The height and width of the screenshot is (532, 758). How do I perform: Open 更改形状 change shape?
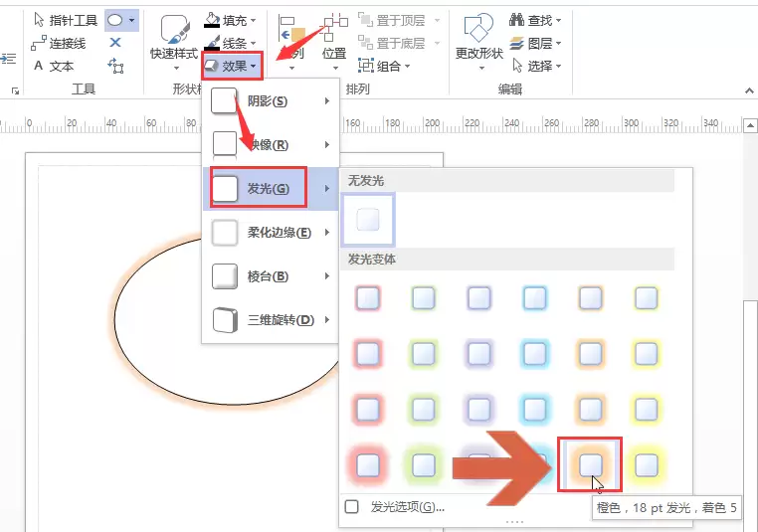479,43
